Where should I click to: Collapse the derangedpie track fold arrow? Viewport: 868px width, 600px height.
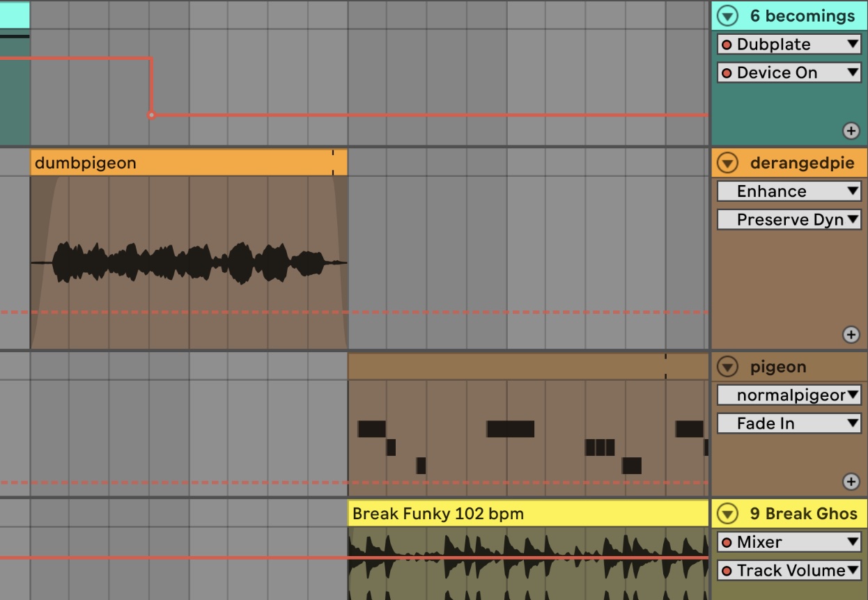[727, 163]
